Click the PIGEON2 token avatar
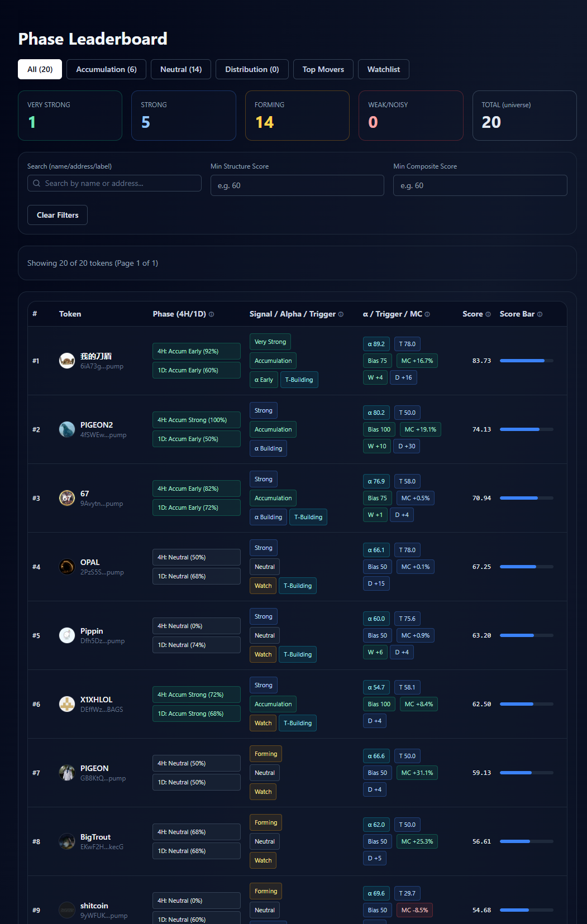 [67, 429]
